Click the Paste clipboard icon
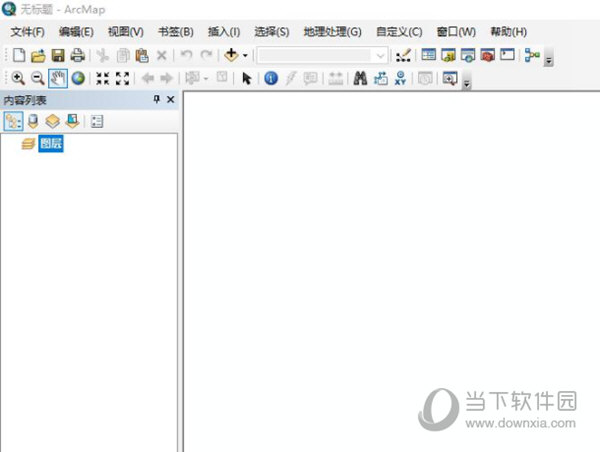This screenshot has height=452, width=600. coord(142,56)
